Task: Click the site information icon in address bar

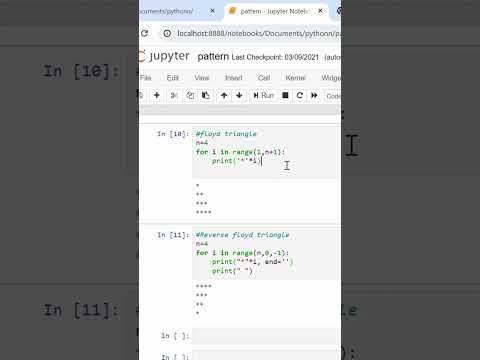Action: coord(167,33)
